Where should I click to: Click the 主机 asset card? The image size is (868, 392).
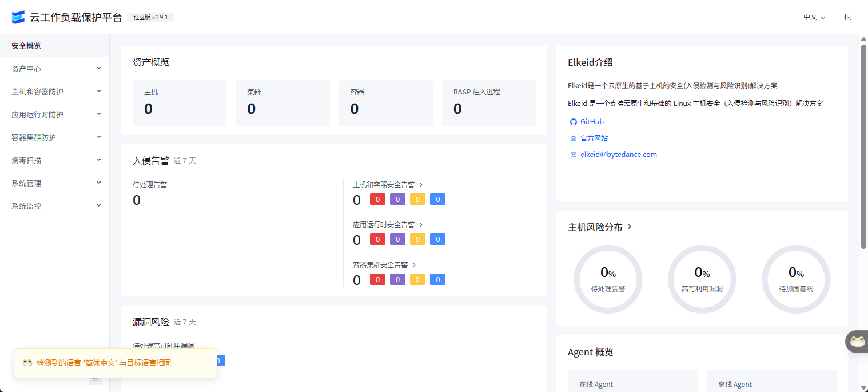coord(180,103)
